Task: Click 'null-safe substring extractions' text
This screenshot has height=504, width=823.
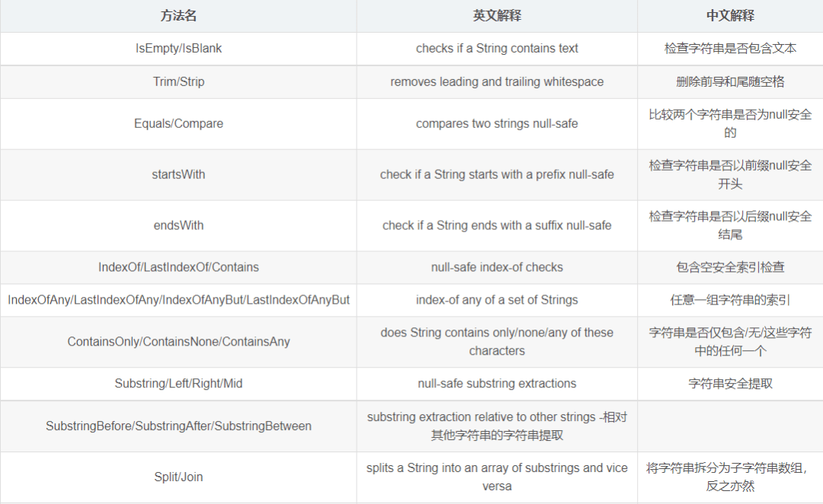Action: coord(497,384)
